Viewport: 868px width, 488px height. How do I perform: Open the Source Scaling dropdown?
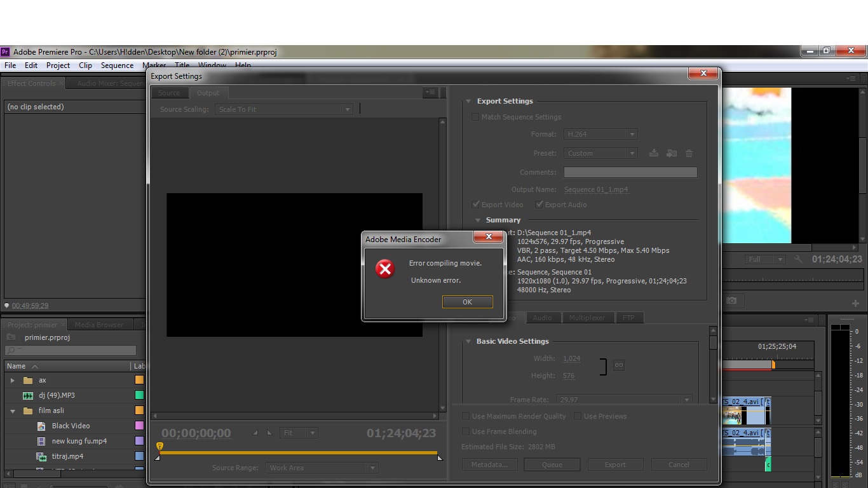point(283,109)
